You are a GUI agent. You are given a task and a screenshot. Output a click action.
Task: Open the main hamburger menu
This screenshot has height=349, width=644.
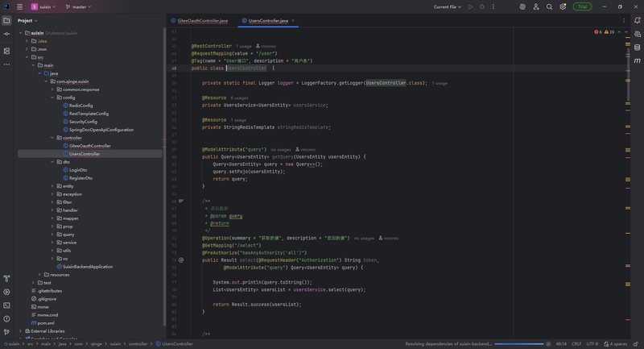pos(19,6)
